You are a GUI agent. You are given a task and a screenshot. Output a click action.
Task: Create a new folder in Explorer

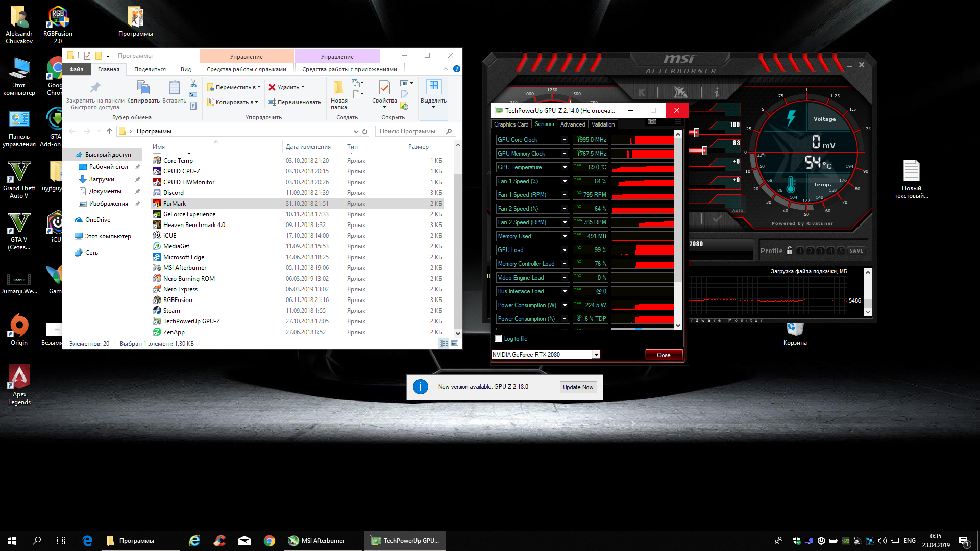[338, 95]
